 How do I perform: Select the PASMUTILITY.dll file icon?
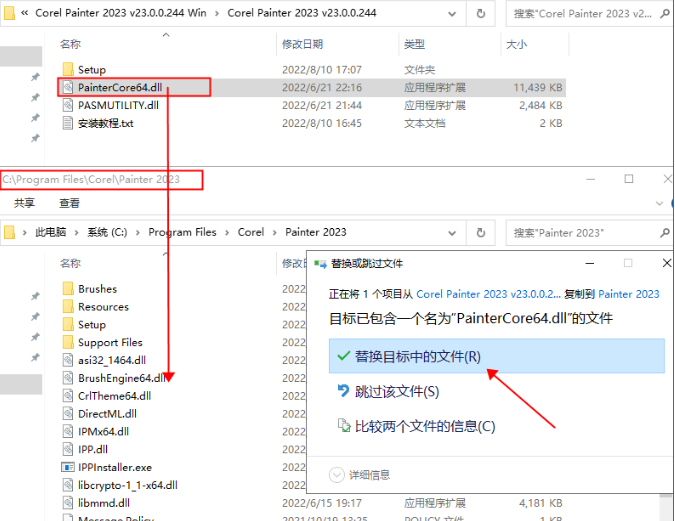(x=67, y=105)
